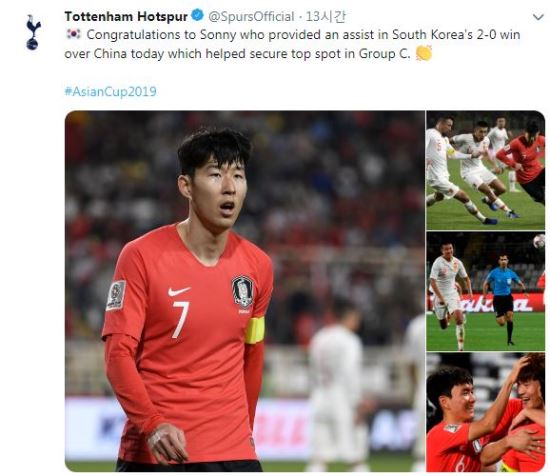
Task: Open the 13시간 tweet timestamp
Action: pyautogui.click(x=326, y=16)
